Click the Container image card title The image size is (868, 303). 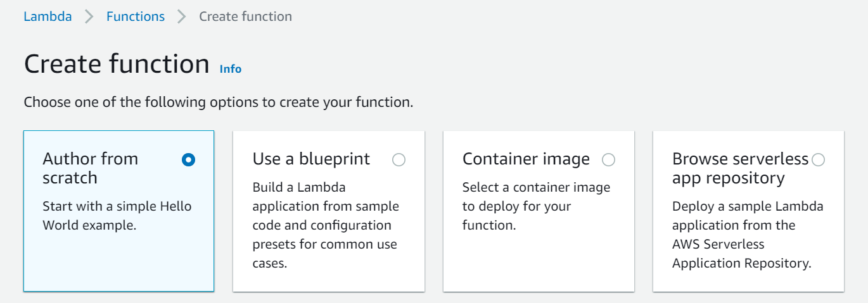click(526, 159)
